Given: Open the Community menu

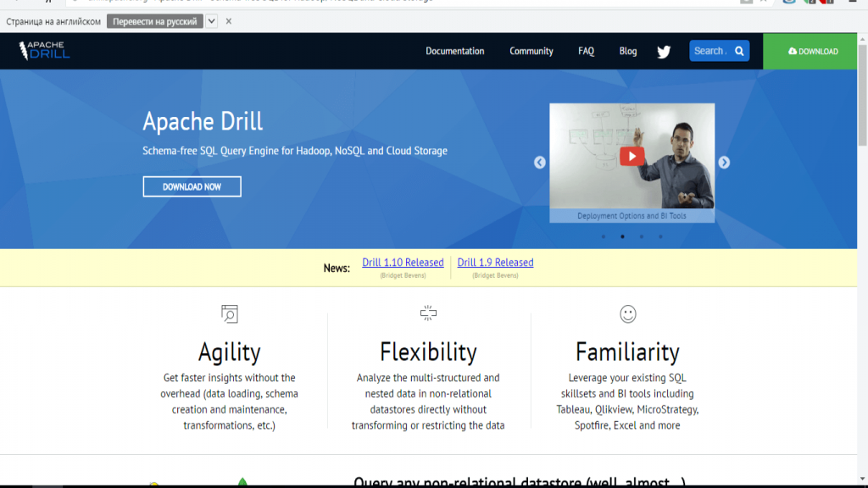Looking at the screenshot, I should tap(531, 51).
